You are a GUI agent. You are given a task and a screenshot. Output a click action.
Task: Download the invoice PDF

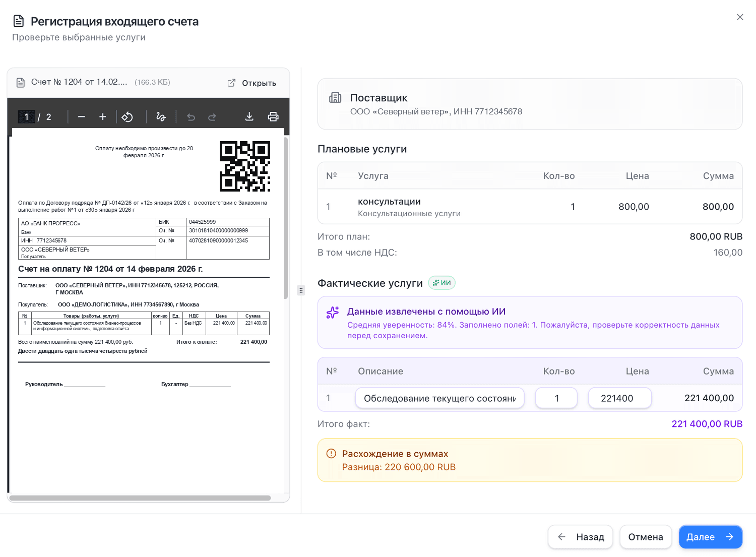coord(249,117)
